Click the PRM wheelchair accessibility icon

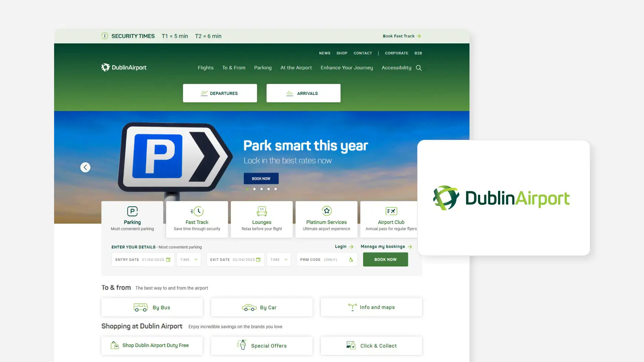coord(351,260)
